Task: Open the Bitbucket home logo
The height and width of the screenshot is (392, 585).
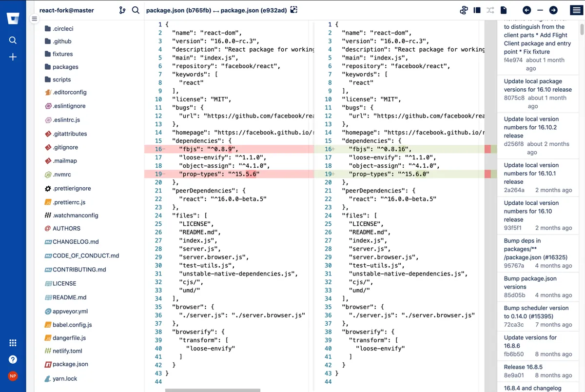Action: click(x=13, y=19)
